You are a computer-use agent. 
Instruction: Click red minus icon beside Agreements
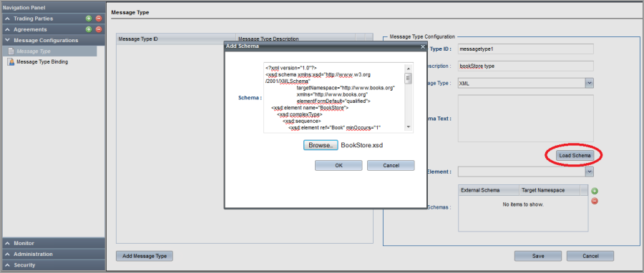[x=99, y=29]
